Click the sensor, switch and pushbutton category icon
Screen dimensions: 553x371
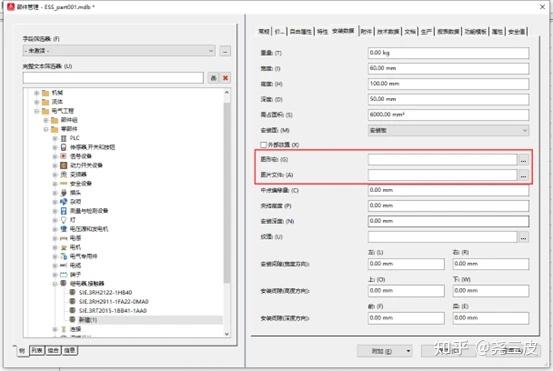tap(63, 147)
